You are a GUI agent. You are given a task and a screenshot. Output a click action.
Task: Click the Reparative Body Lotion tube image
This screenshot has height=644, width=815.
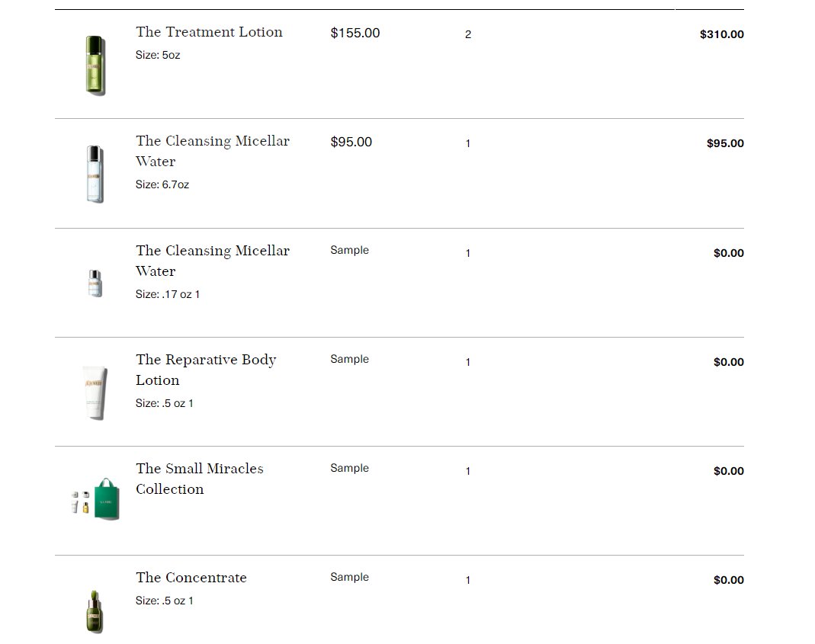95,392
